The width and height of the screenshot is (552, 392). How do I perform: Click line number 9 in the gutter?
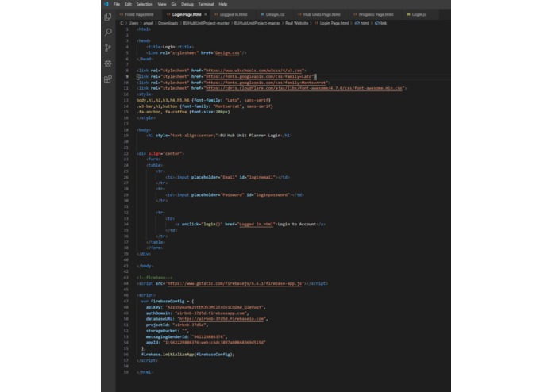pos(127,77)
